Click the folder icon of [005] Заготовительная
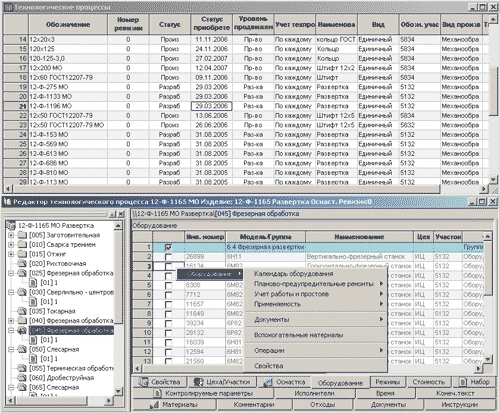The width and height of the screenshot is (500, 414). (22, 235)
